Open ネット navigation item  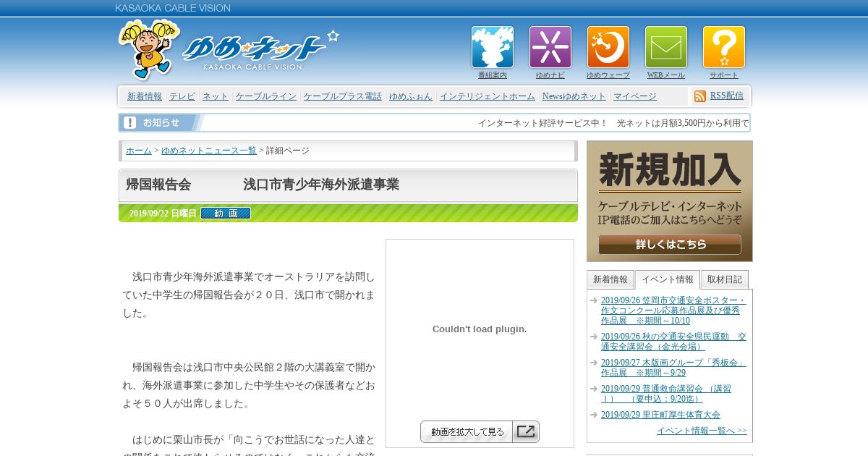coord(216,96)
